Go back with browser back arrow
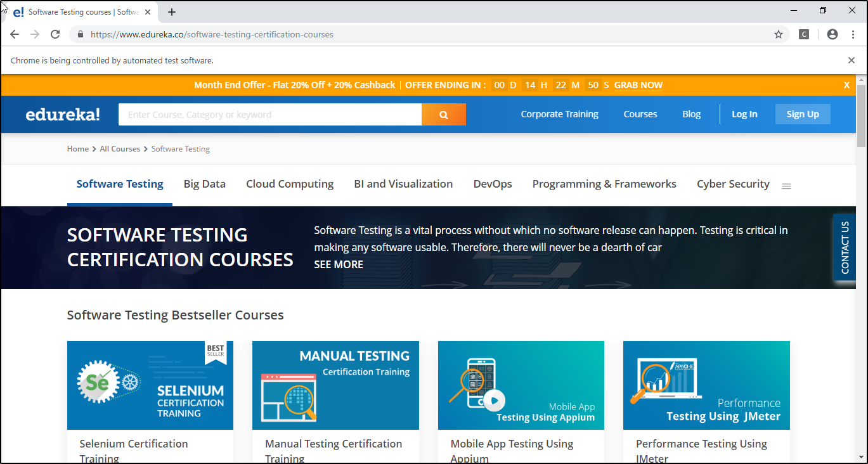The width and height of the screenshot is (868, 464). click(15, 34)
